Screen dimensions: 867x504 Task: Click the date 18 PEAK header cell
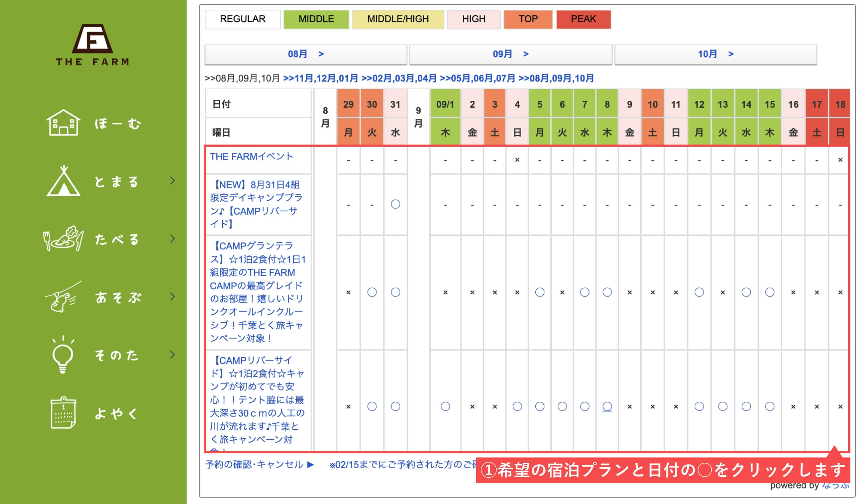click(x=840, y=104)
